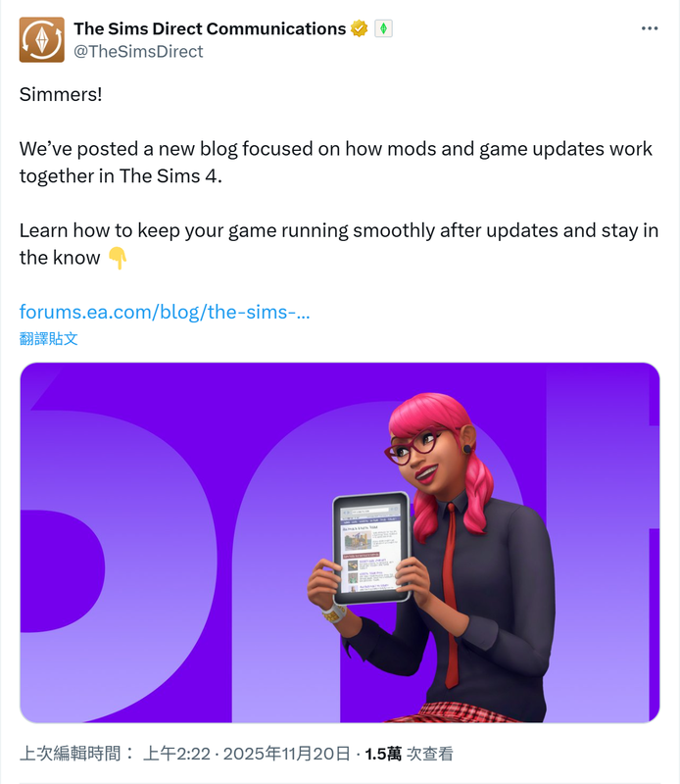
Task: Click the paragraph about mods and game updates
Action: pyautogui.click(x=336, y=163)
